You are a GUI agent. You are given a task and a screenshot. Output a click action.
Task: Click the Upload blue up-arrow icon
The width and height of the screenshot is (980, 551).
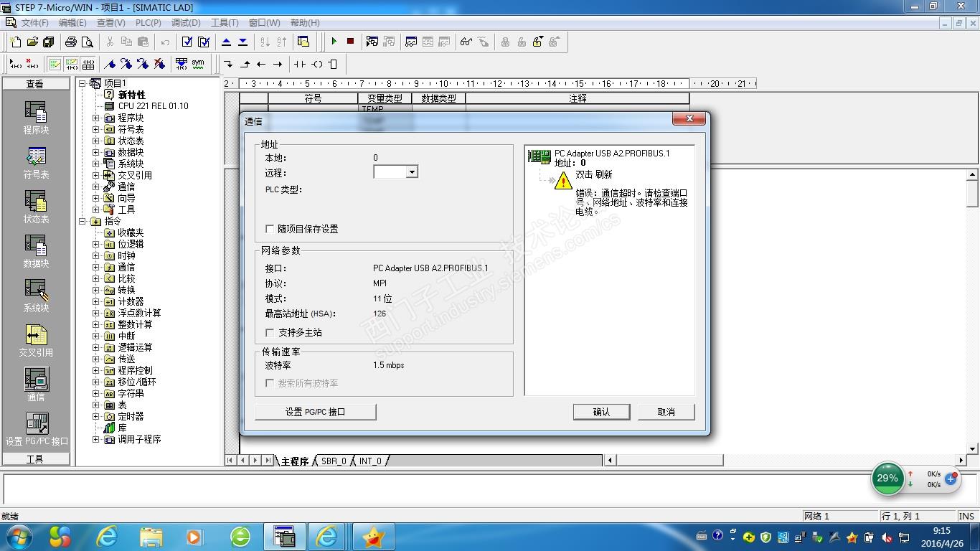226,42
